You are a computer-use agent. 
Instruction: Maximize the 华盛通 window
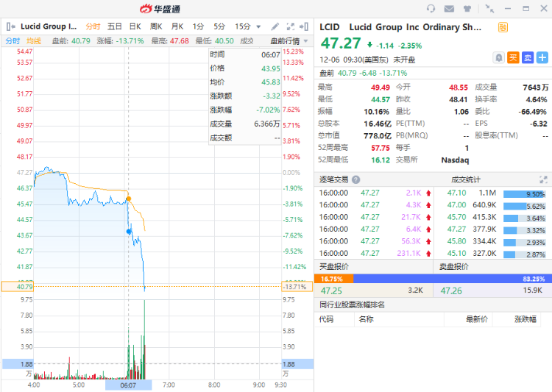click(x=526, y=8)
